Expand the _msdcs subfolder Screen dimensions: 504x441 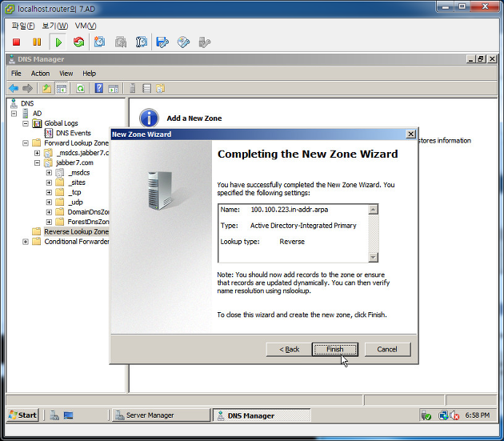point(49,173)
